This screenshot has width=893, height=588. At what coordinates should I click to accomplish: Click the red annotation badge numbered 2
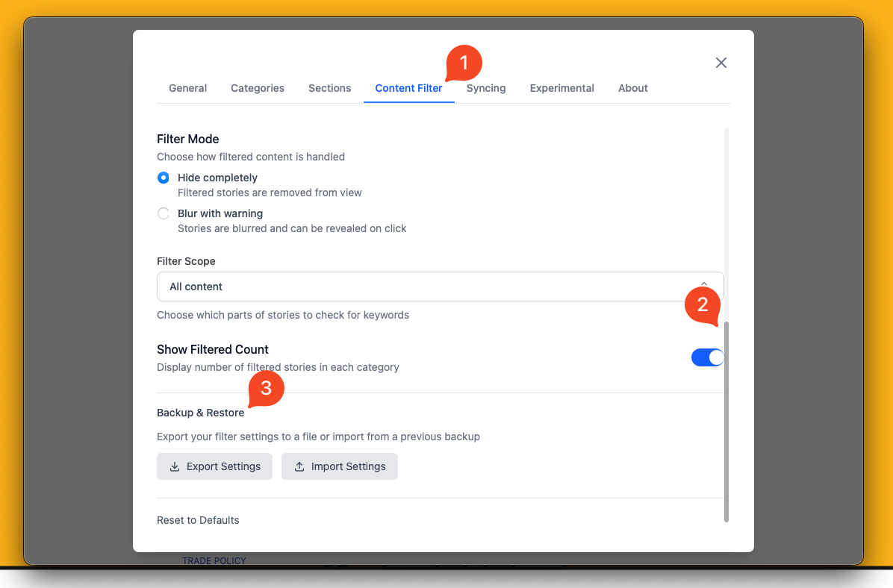702,304
